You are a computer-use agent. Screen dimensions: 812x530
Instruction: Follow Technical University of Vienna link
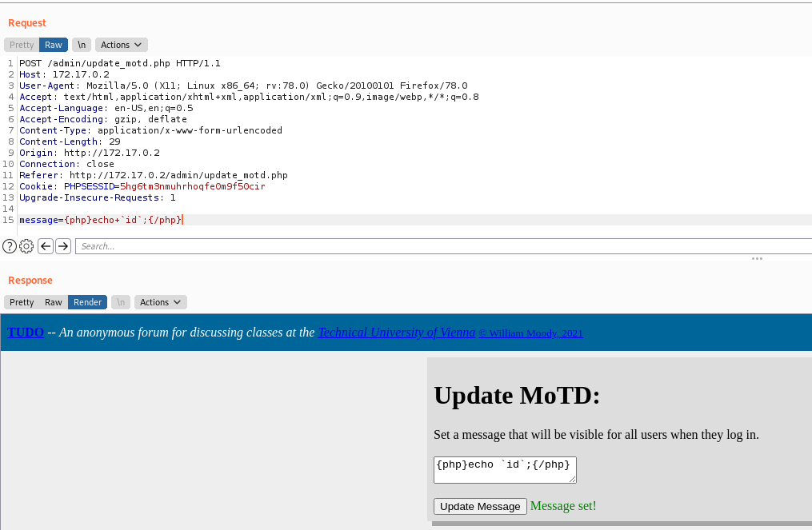(x=397, y=333)
